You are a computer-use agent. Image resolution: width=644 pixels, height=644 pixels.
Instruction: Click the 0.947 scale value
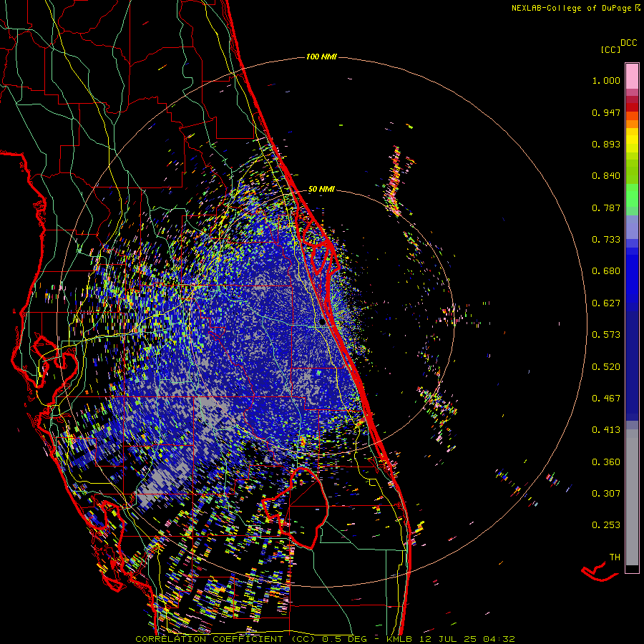pos(606,112)
